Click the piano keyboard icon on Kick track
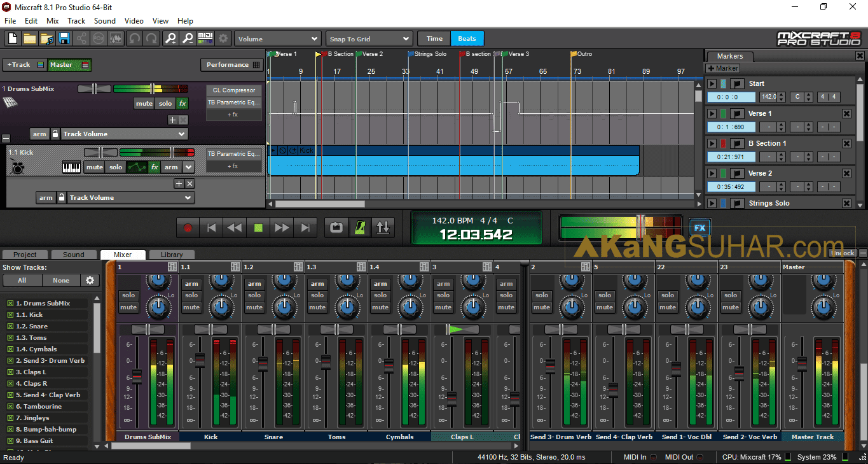Image resolution: width=868 pixels, height=464 pixels. pos(72,167)
